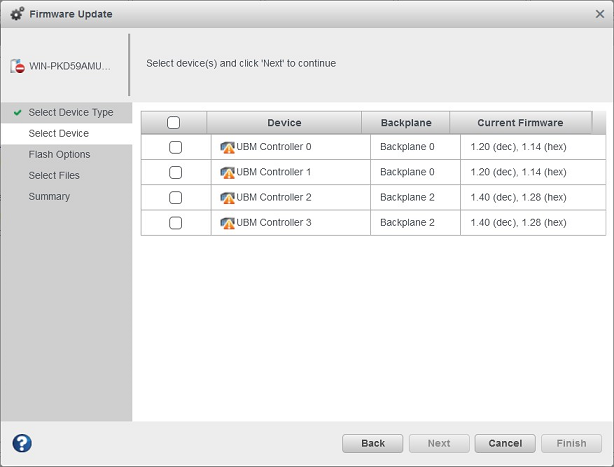Click the UBM Controller 1 warning icon
Viewport: 614px width, 467px height.
pos(228,172)
